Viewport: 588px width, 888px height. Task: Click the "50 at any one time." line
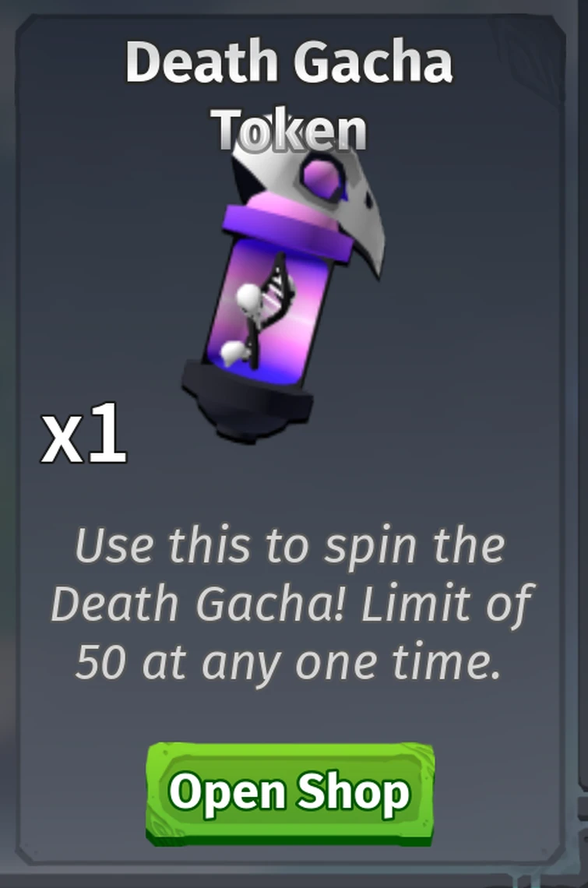tap(289, 661)
